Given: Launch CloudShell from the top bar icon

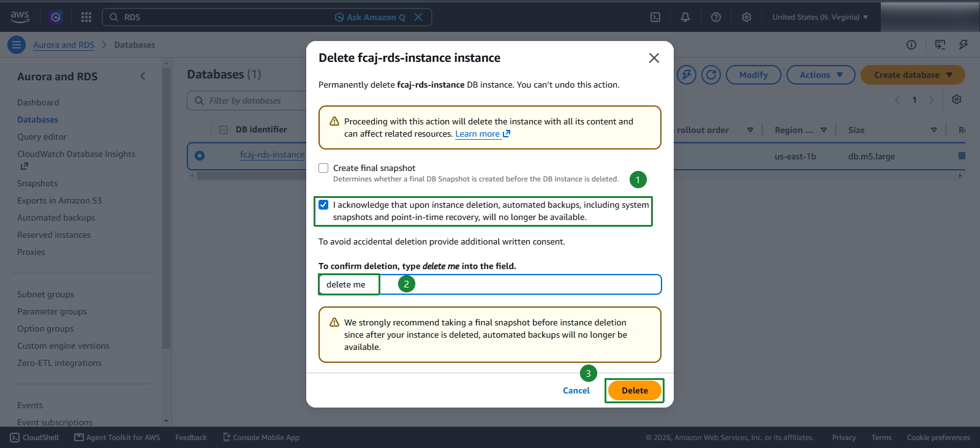Looking at the screenshot, I should click(x=655, y=17).
